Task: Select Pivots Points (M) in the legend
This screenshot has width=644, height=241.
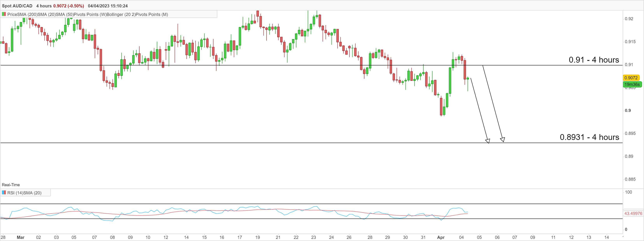Action: (152, 15)
